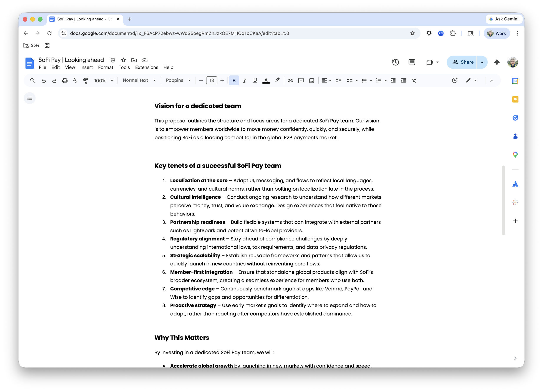Toggle italic formatting
Screen dimensions: 543x392
click(244, 81)
